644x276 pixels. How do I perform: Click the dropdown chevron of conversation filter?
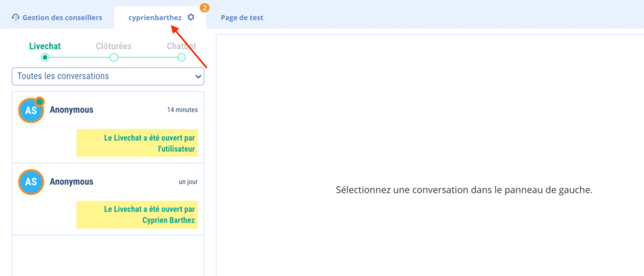point(198,77)
